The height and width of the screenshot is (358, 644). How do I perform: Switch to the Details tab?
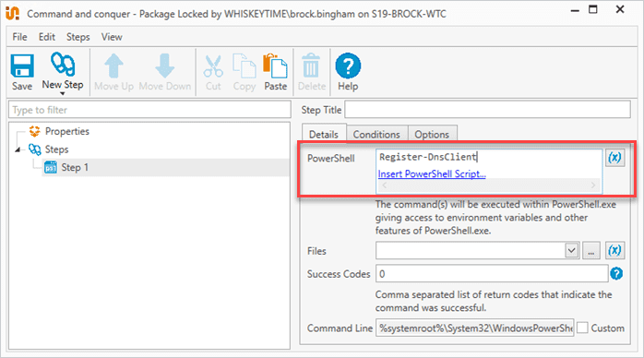(324, 135)
